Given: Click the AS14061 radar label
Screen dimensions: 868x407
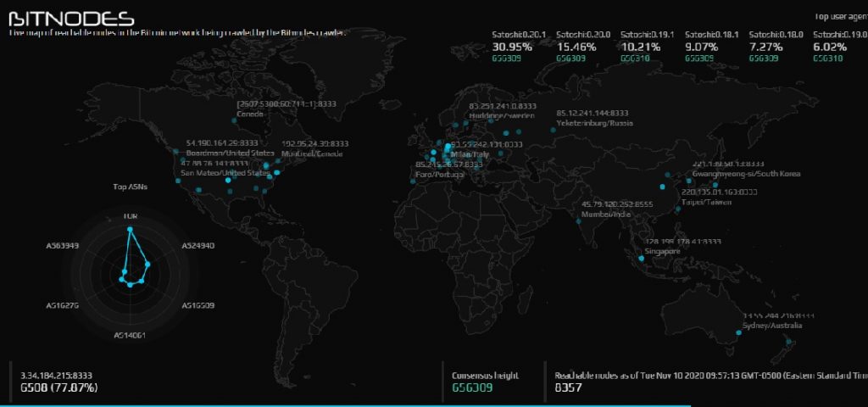Looking at the screenshot, I should (x=130, y=335).
